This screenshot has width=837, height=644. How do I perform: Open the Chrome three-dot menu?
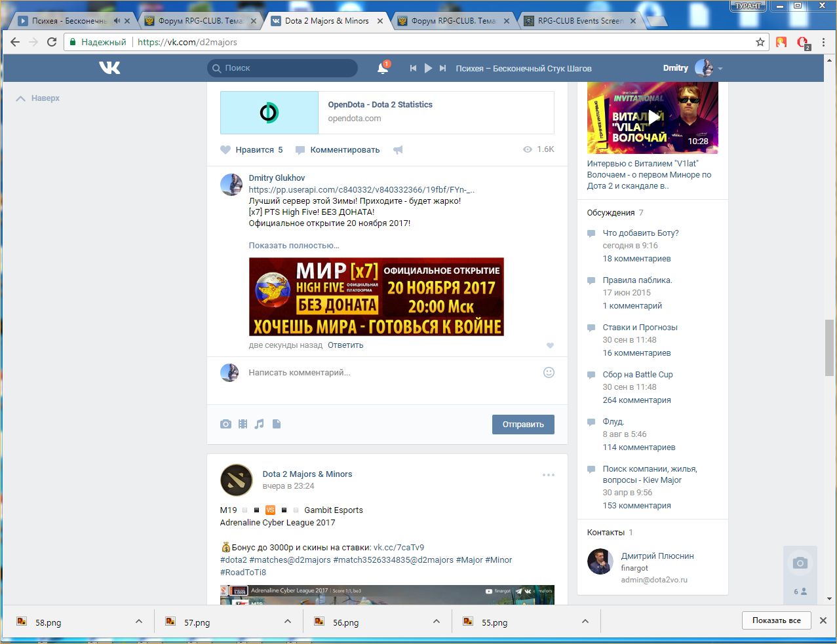(823, 42)
